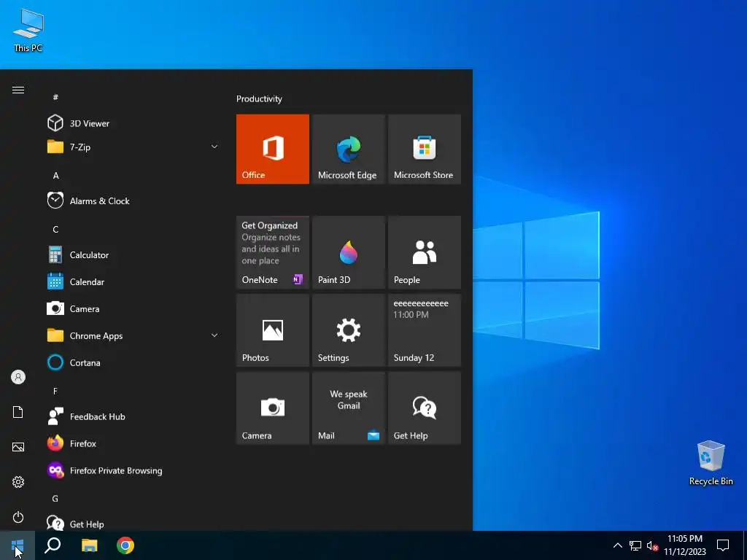This screenshot has height=560, width=747.
Task: Open the clock showing 11:05 PM
Action: [684, 545]
